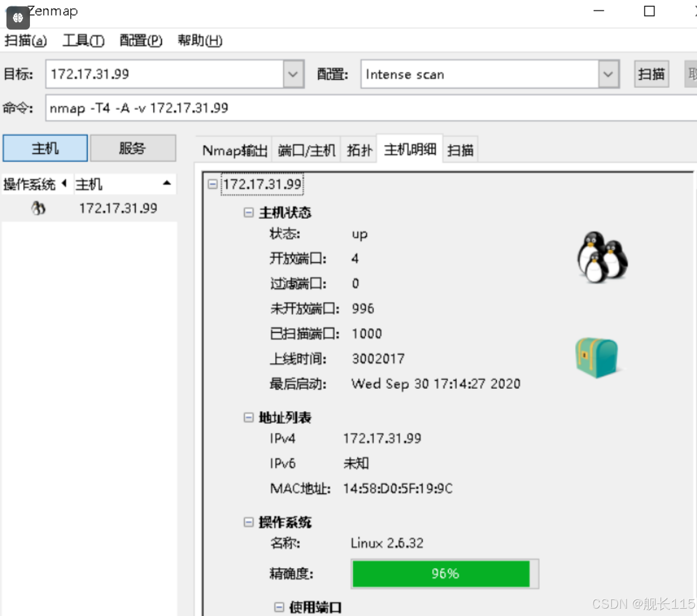Click the 开放端口 value 4
Viewport: 697px width, 616px height.
pos(355,258)
